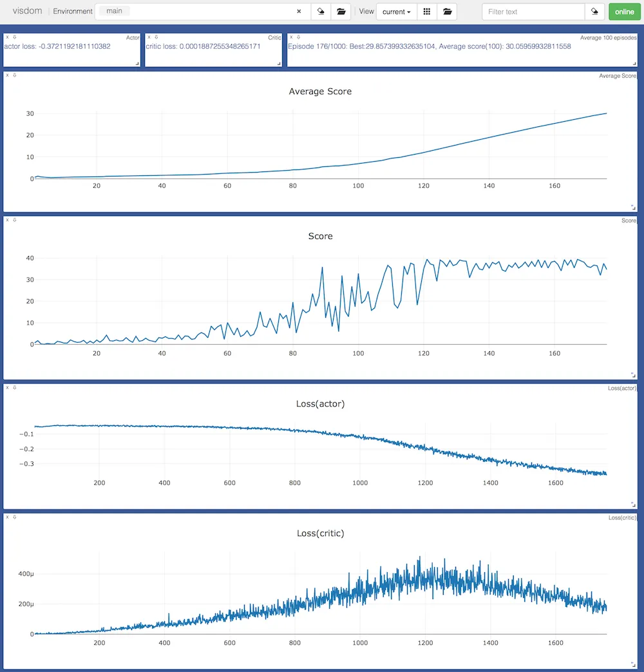Click the eraser icon to clear the main environment
Viewport: 644px width, 672px height.
pyautogui.click(x=320, y=11)
